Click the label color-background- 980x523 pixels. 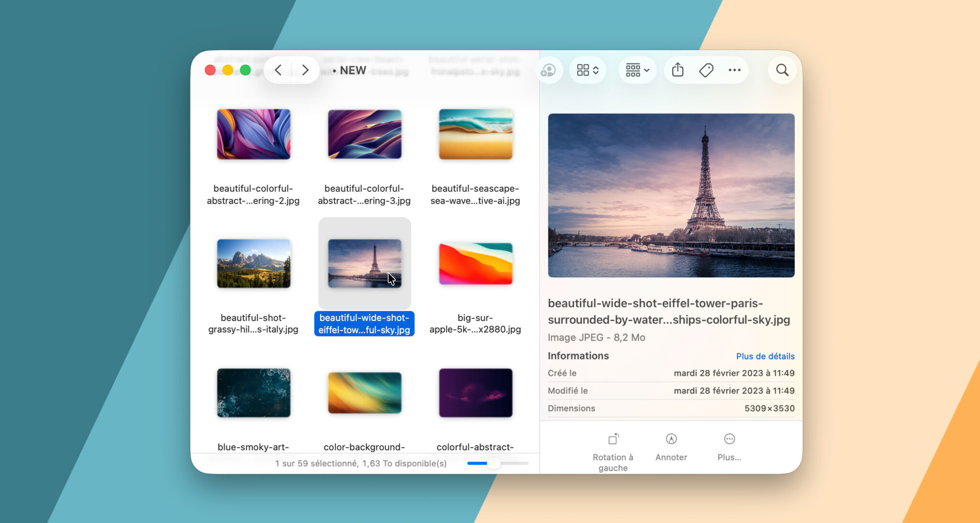(364, 447)
